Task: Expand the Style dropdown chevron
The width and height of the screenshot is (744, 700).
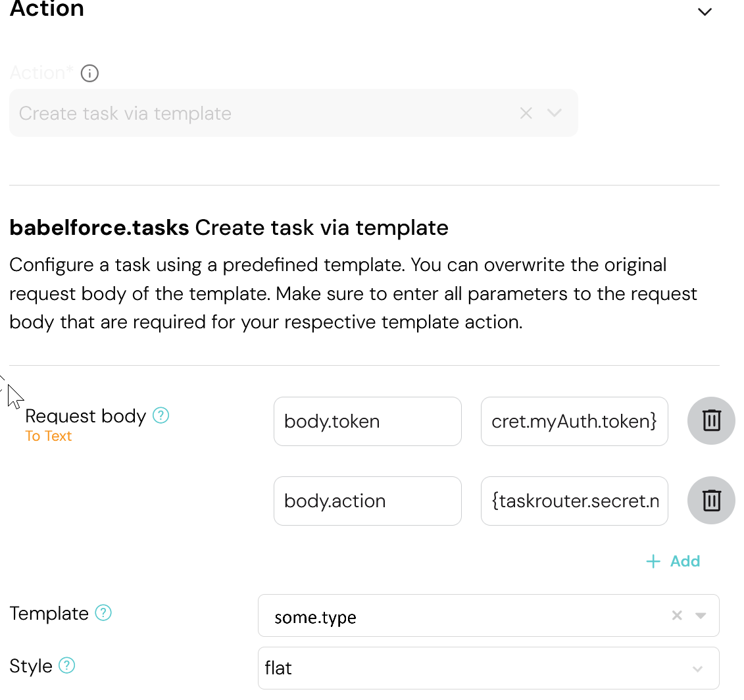Action: [x=697, y=669]
